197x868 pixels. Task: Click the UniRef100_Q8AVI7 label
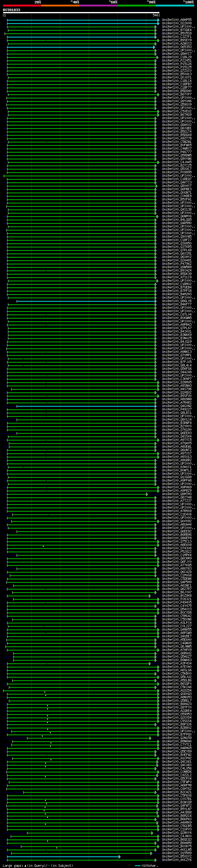click(177, 54)
